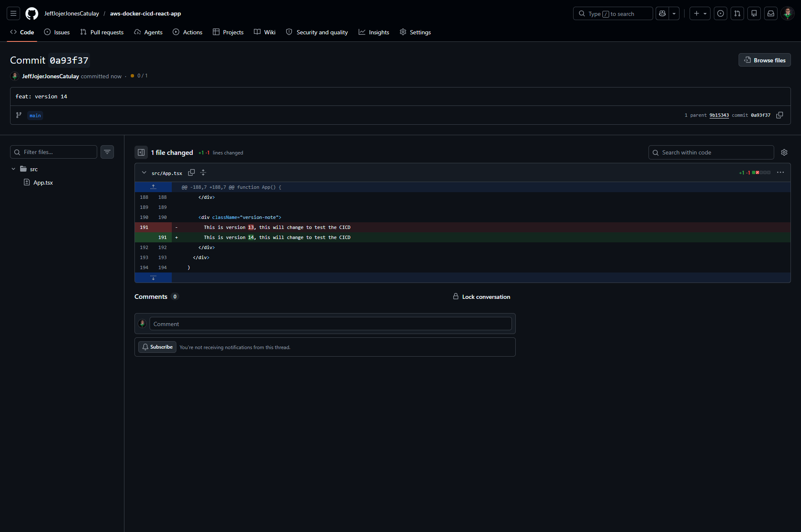Collapse the src/App.tsx diff chevron
This screenshot has width=801, height=532.
click(x=144, y=172)
